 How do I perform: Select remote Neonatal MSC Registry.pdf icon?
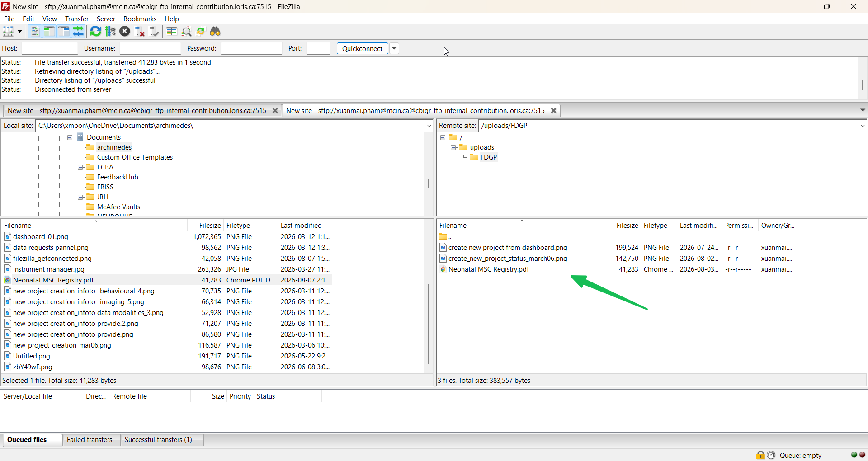[x=443, y=269]
